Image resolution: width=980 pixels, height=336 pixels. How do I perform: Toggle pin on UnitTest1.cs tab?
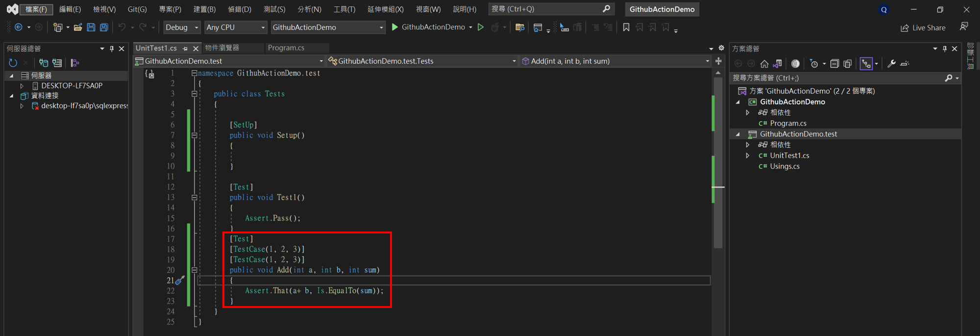[x=185, y=49]
